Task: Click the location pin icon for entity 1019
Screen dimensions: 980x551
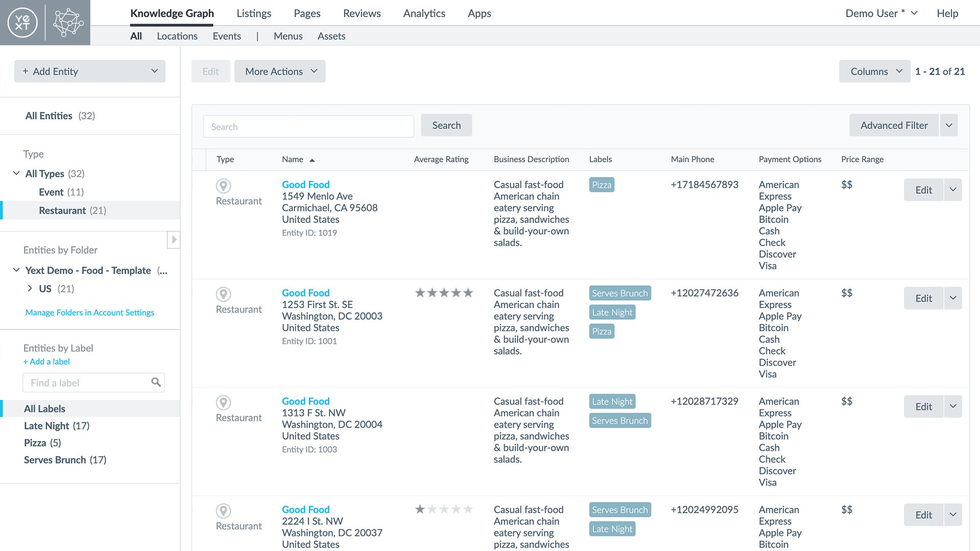Action: pyautogui.click(x=224, y=186)
